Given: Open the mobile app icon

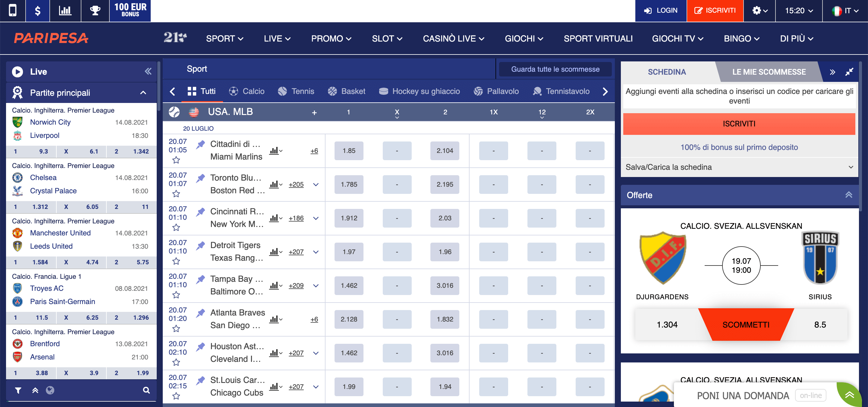Looking at the screenshot, I should (x=12, y=11).
